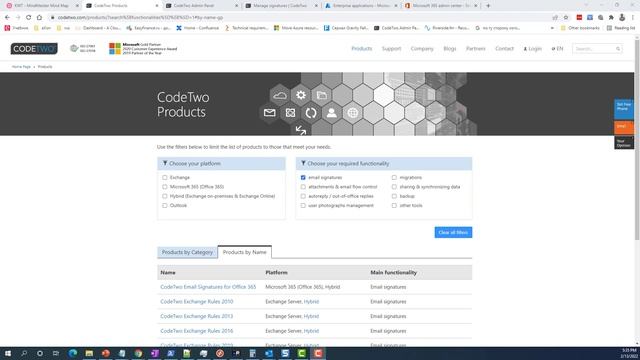Open the Partners navigation item
Screen dimensions: 640x360
[476, 49]
